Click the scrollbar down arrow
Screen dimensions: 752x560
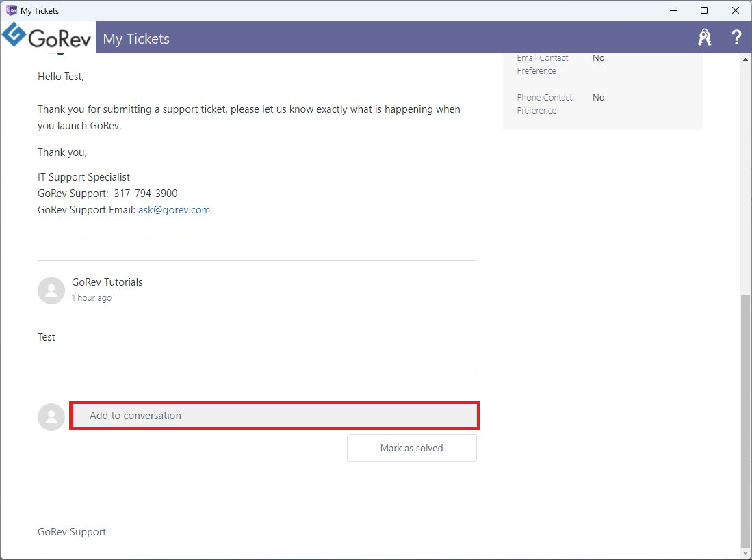coord(746,554)
